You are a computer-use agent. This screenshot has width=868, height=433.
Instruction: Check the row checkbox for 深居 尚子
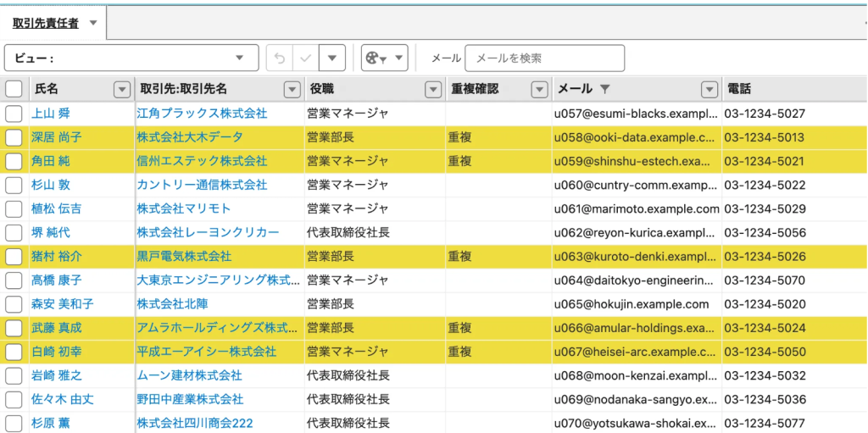[14, 137]
